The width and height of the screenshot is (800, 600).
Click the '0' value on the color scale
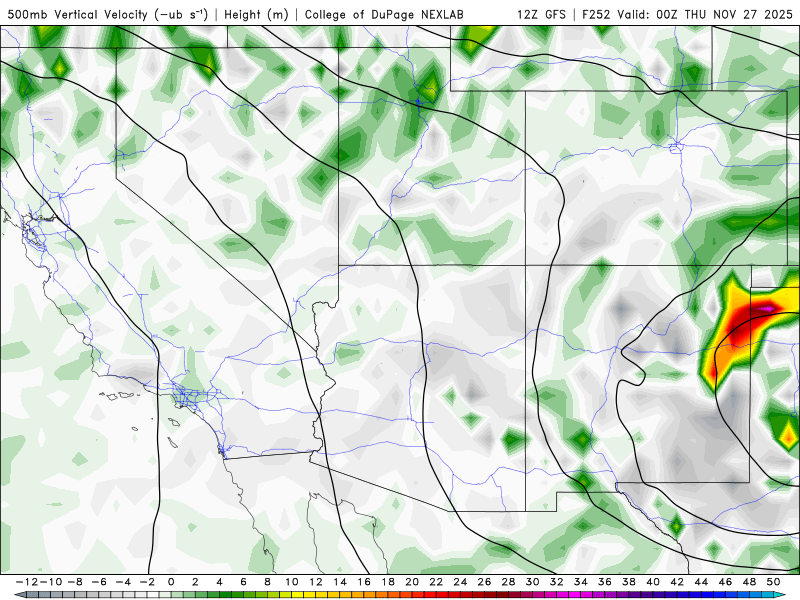click(171, 582)
